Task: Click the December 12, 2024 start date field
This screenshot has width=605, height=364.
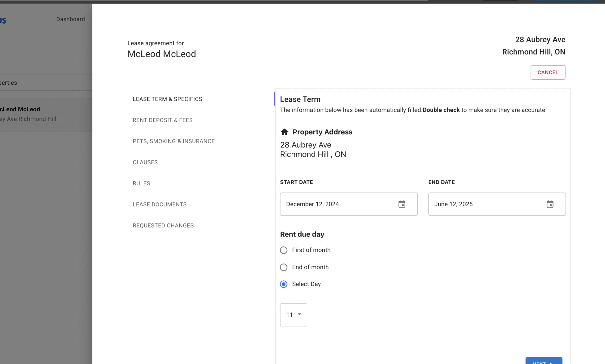Action: [338, 204]
